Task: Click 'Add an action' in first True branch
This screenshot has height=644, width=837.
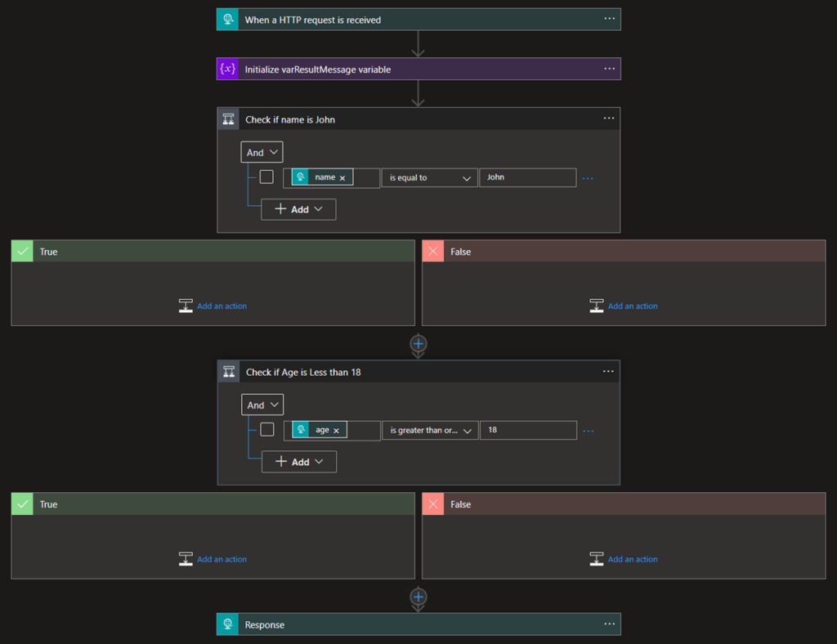Action: point(222,306)
